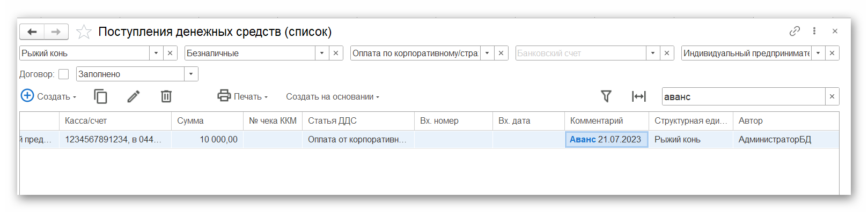Click into the Оплата по корпоративному field
The image size is (868, 212).
click(x=415, y=53)
